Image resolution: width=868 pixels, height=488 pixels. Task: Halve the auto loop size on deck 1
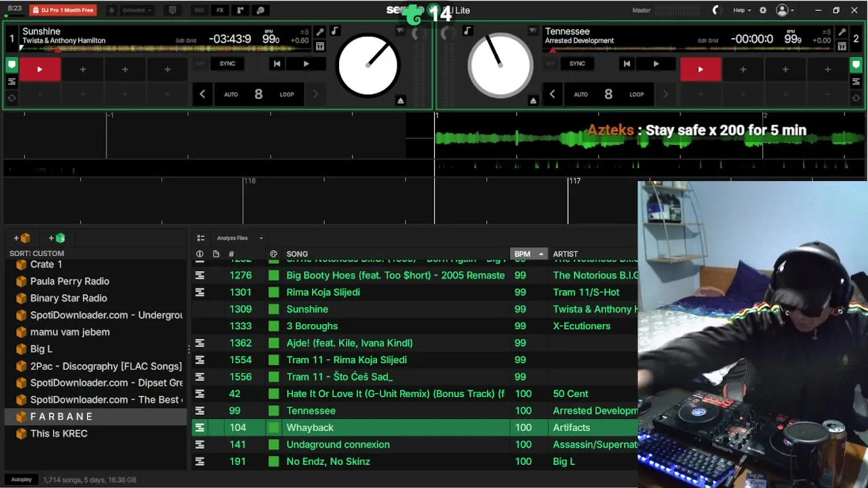[202, 94]
